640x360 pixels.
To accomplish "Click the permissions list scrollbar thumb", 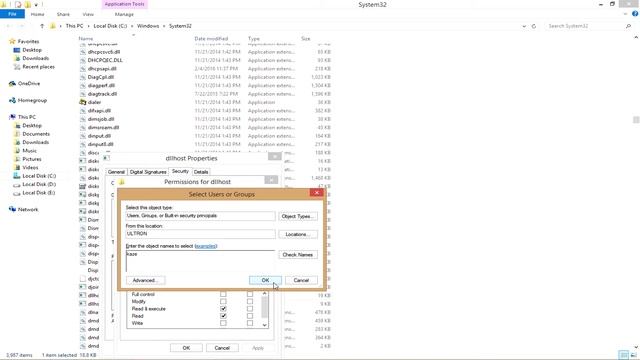I will click(264, 307).
